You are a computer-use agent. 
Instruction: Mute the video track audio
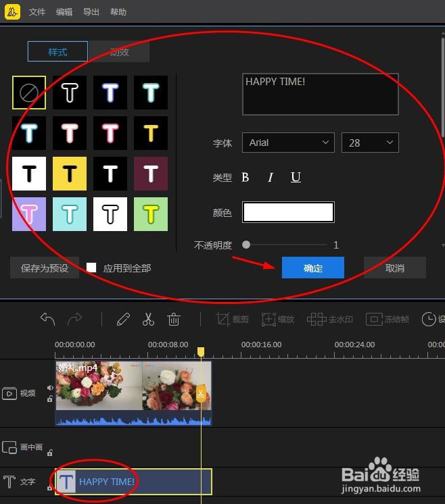point(50,388)
